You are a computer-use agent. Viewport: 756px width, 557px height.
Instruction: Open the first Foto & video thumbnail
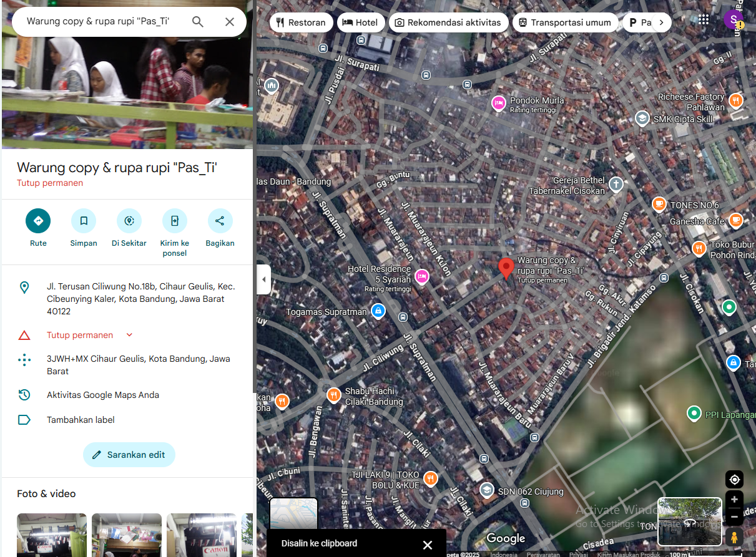tap(52, 535)
